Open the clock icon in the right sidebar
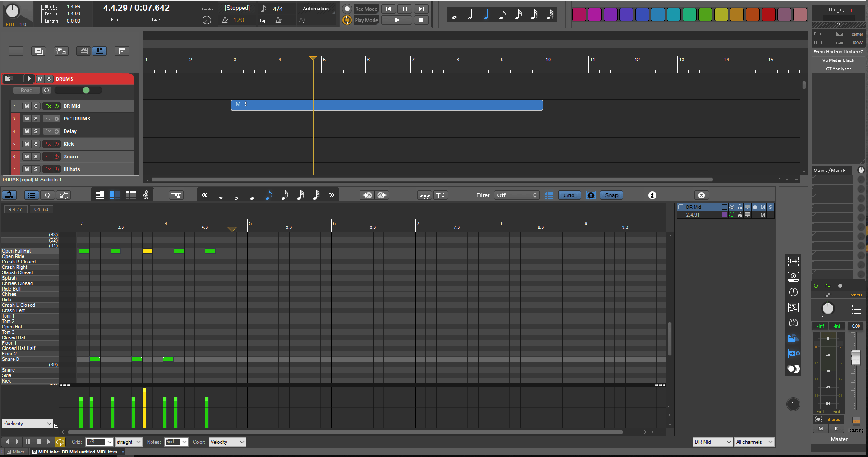 click(793, 292)
